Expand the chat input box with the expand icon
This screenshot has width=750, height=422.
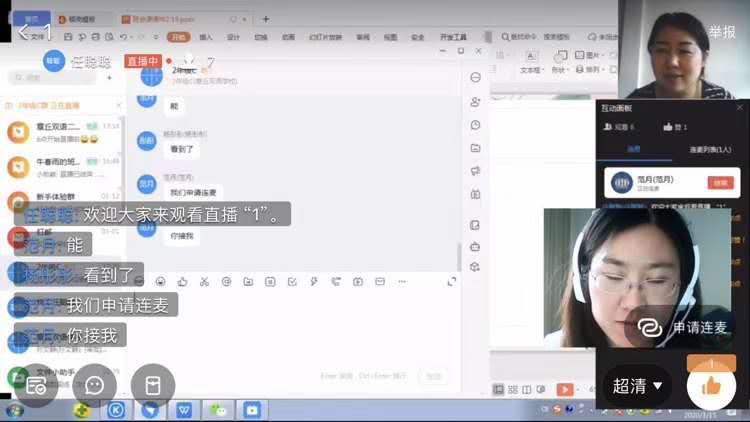click(x=452, y=282)
